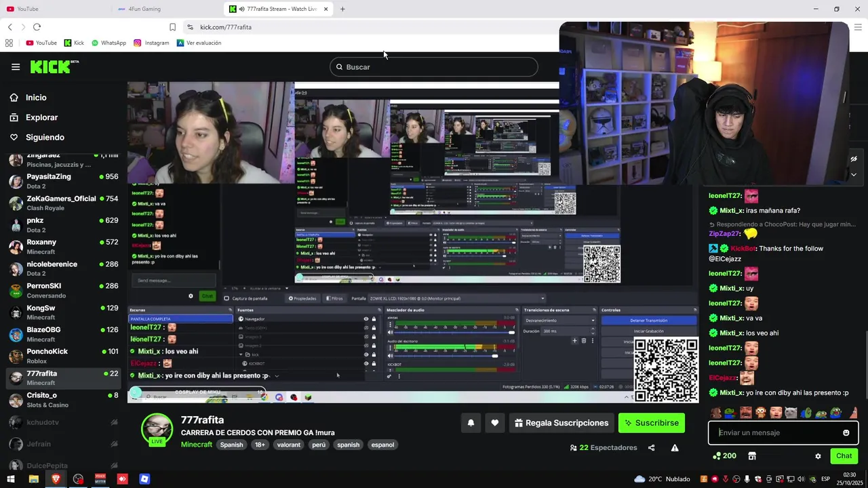Select Crisito_o in the following list

tap(63, 400)
